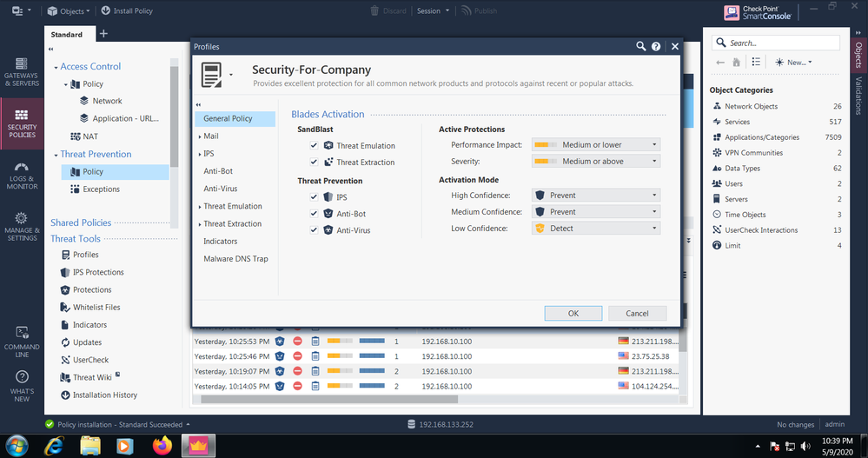Disable the Threat Extraction checkbox
Viewport: 868px width, 458px height.
coord(315,163)
